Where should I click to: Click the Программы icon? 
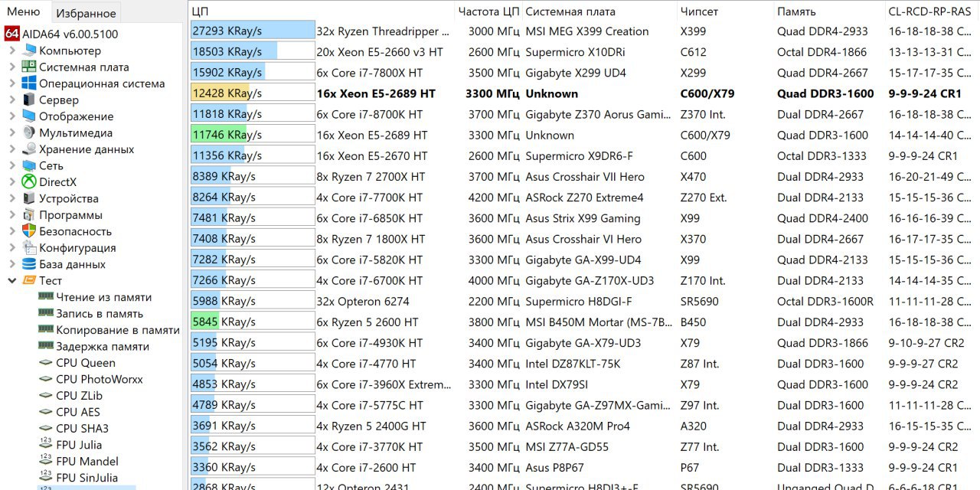(29, 215)
